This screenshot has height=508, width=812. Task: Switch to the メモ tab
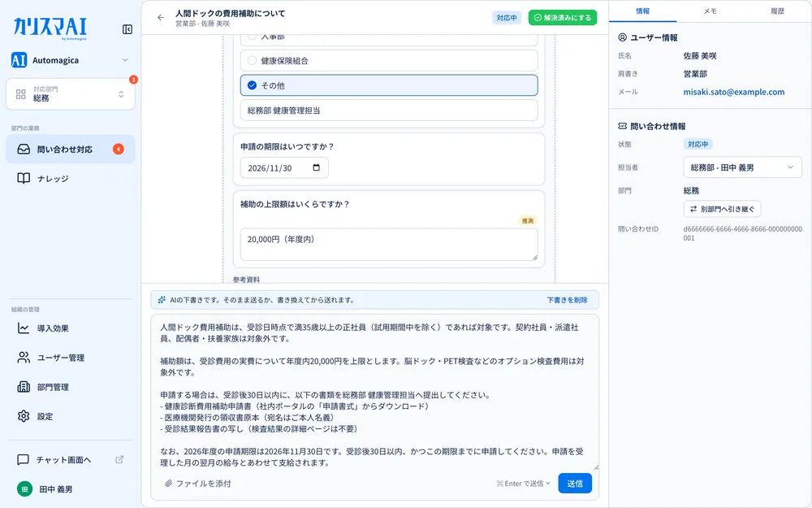(x=710, y=11)
